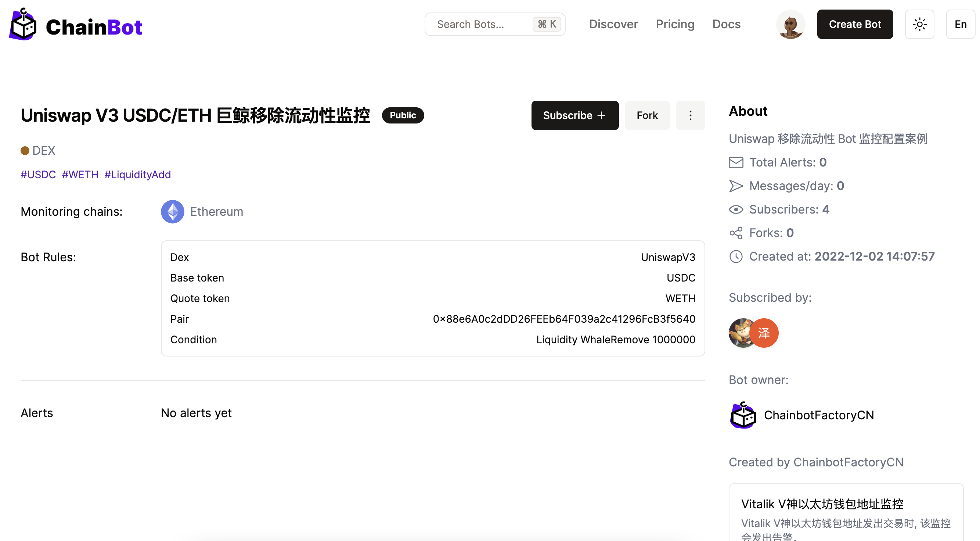Open the user profile avatar menu

coord(790,24)
